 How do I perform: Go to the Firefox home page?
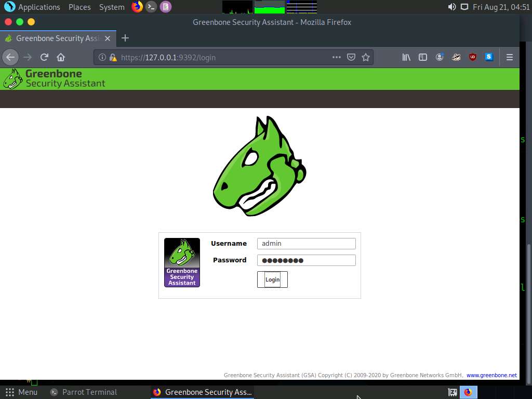(x=61, y=57)
